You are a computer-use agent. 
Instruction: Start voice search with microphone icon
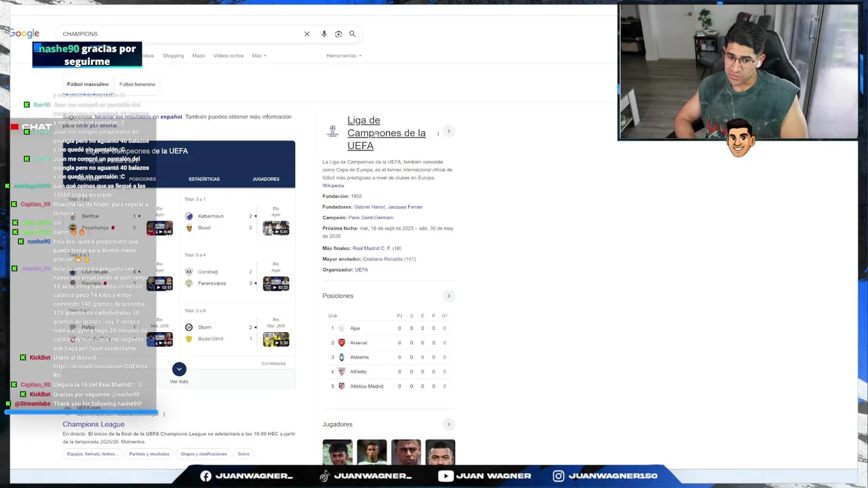pyautogui.click(x=324, y=34)
